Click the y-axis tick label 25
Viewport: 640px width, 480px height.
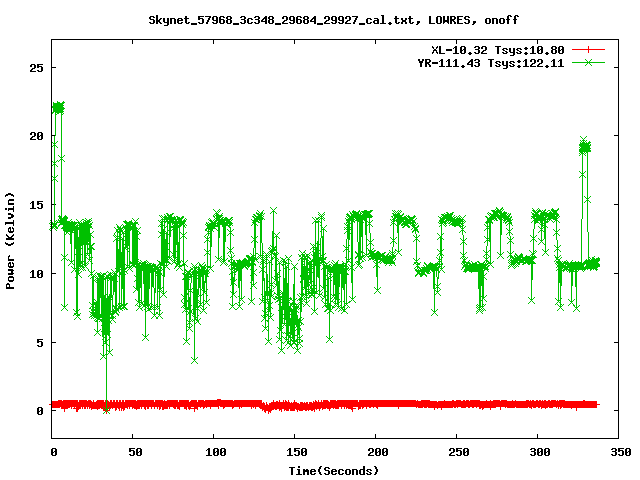36,68
